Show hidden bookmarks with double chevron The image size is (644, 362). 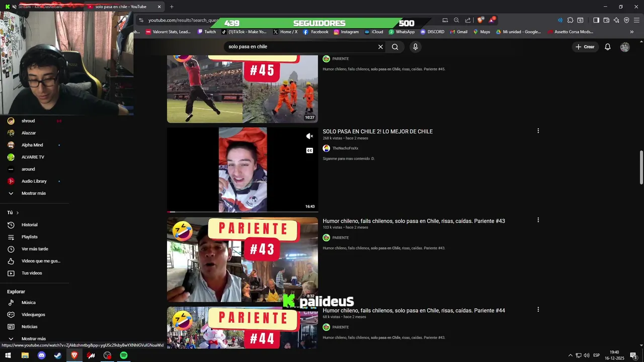point(632,32)
